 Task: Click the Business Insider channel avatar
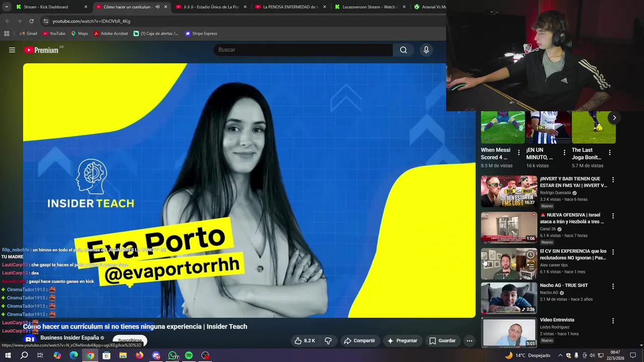click(30, 340)
